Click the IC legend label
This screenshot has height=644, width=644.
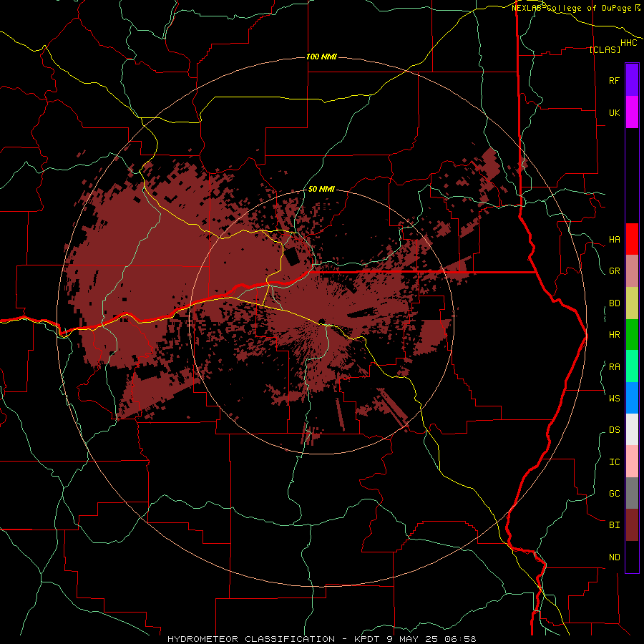(614, 462)
